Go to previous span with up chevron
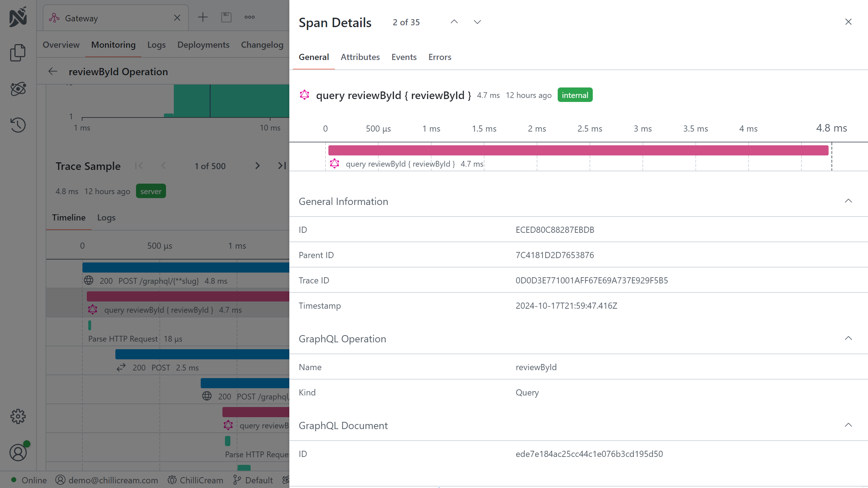The height and width of the screenshot is (488, 868). point(454,22)
